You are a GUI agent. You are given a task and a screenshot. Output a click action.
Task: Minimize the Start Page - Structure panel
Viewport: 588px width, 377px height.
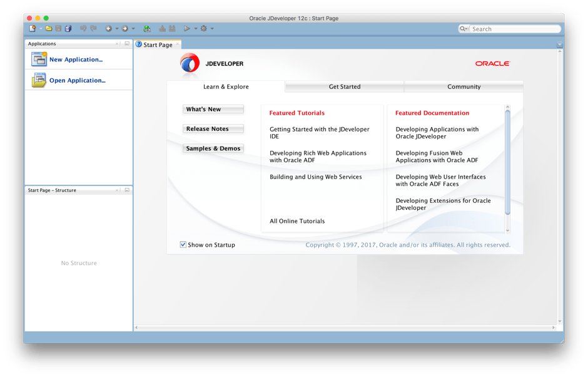(127, 190)
